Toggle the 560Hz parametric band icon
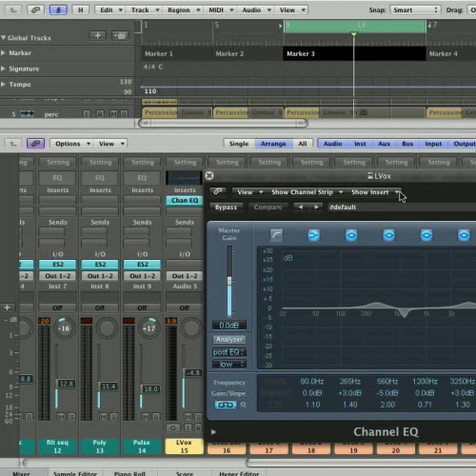 pos(388,235)
